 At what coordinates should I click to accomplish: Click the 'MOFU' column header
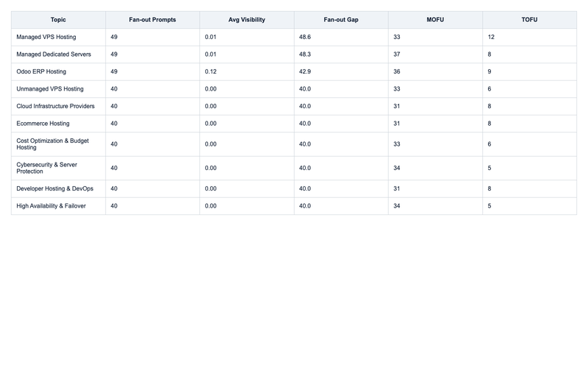[435, 20]
